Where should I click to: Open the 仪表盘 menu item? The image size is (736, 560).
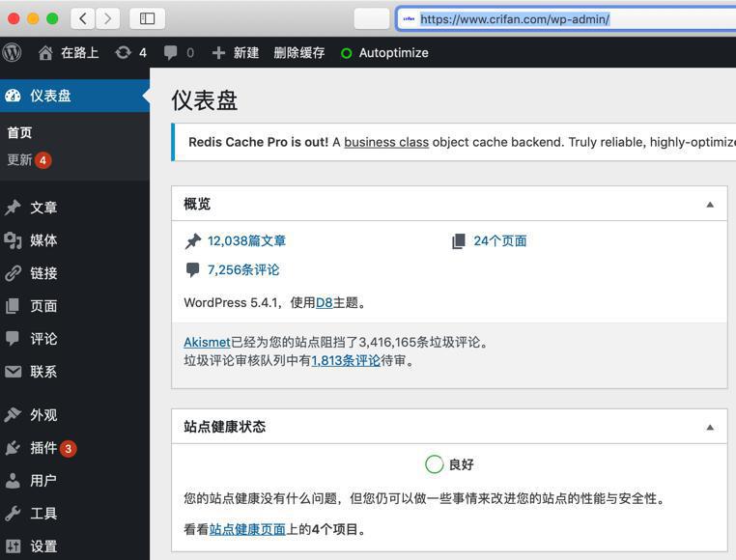point(74,96)
